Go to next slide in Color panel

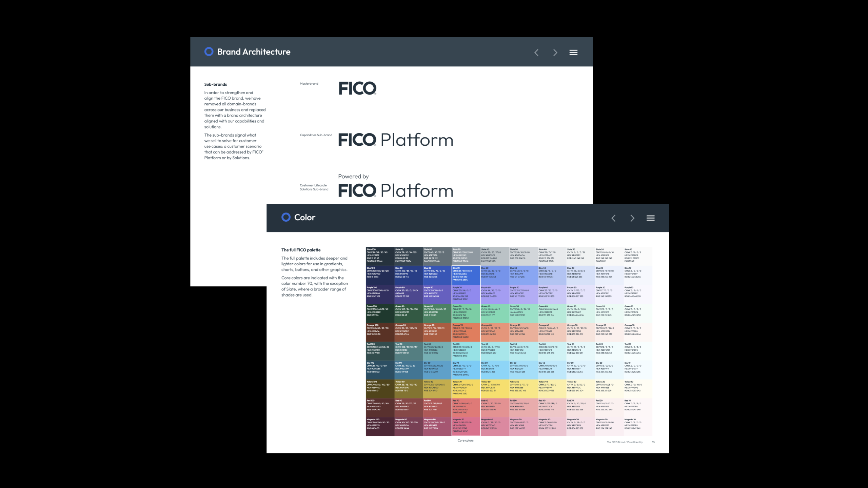tap(632, 218)
